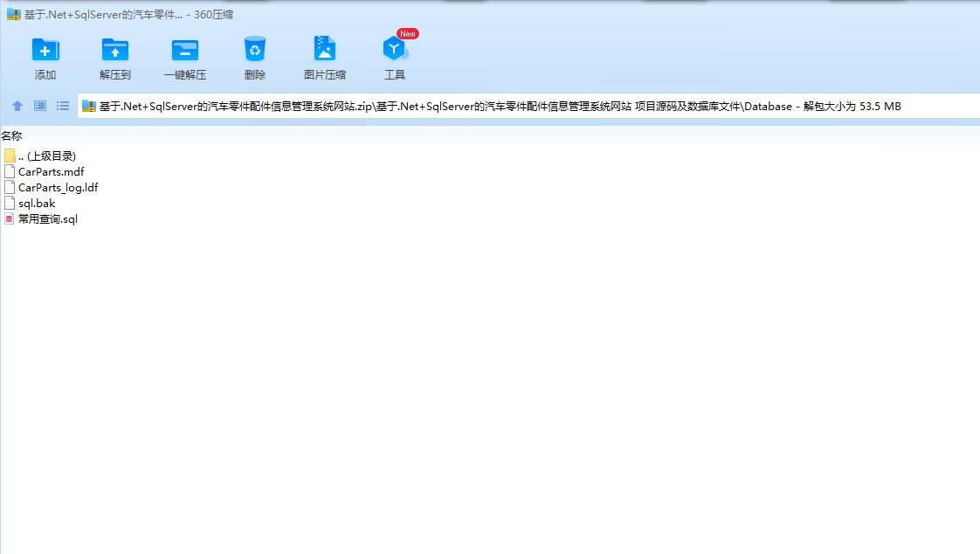Switch to the detail view icon
The height and width of the screenshot is (554, 980).
tap(40, 106)
